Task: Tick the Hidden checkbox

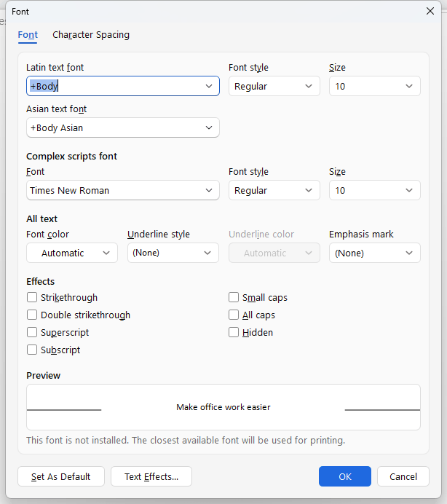Action: [234, 332]
